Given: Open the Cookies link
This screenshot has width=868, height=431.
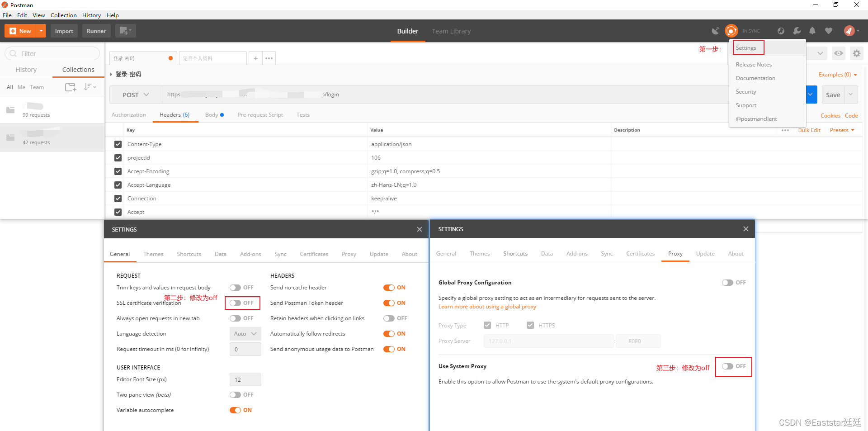Looking at the screenshot, I should [830, 116].
